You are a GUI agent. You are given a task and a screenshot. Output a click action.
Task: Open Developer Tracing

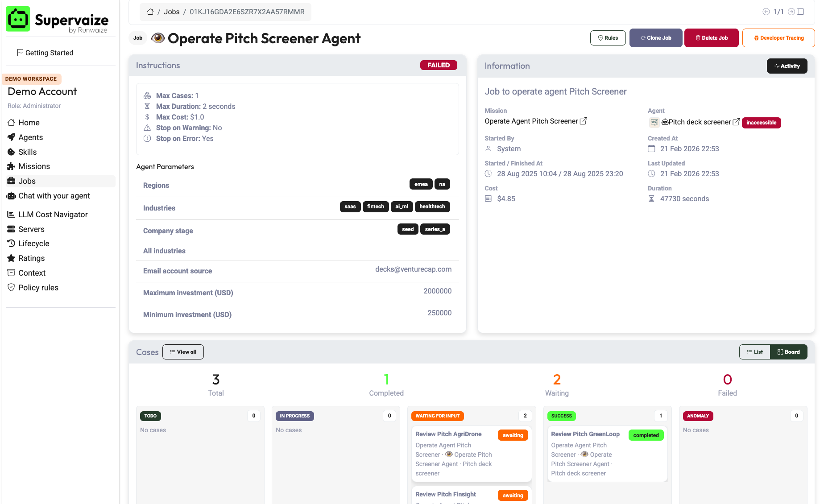pos(778,38)
